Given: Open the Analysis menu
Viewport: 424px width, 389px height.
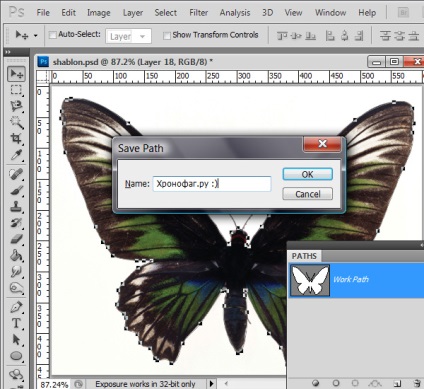Looking at the screenshot, I should click(235, 13).
